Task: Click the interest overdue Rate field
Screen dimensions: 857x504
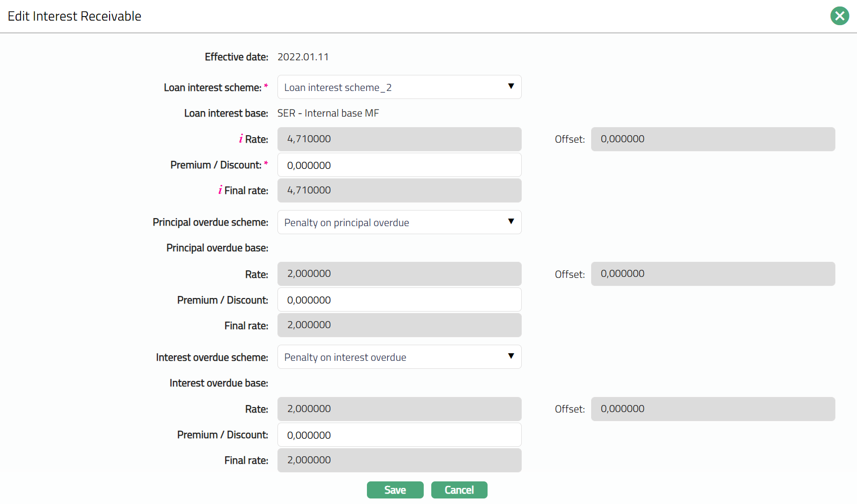Action: pyautogui.click(x=399, y=409)
